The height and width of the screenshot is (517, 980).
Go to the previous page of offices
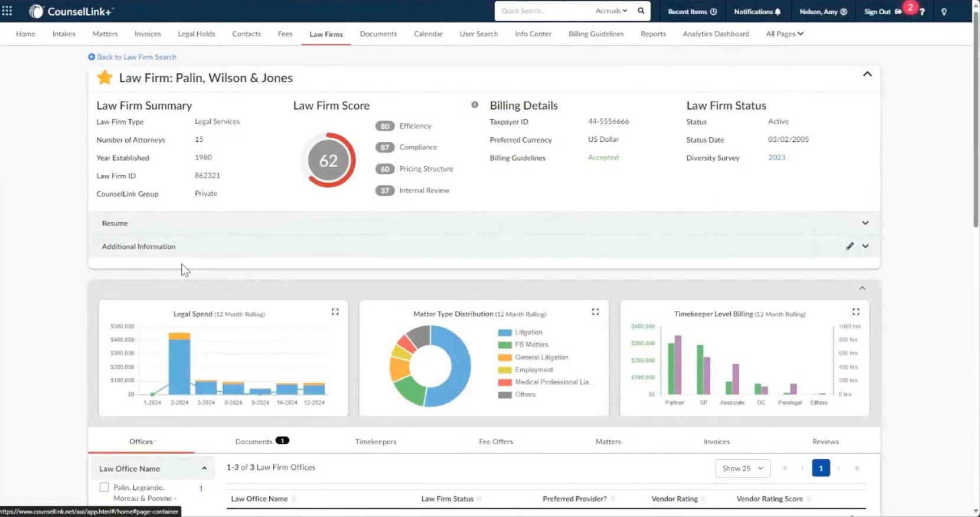(x=802, y=468)
